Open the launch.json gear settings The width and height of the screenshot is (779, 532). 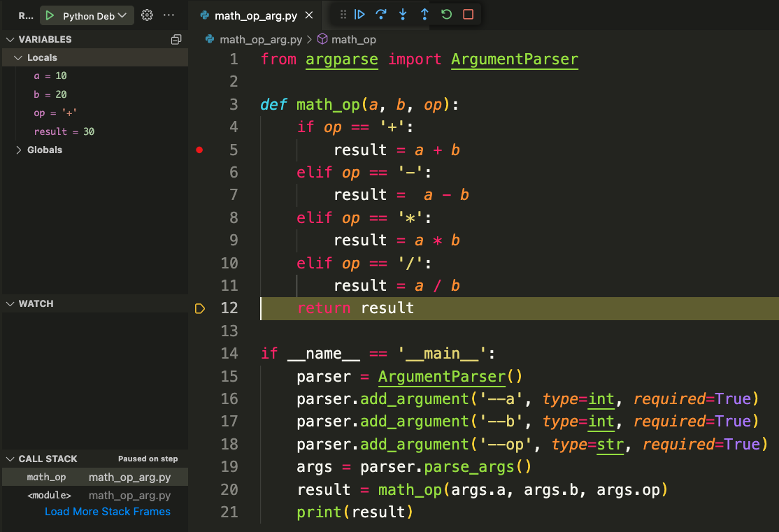pyautogui.click(x=147, y=15)
